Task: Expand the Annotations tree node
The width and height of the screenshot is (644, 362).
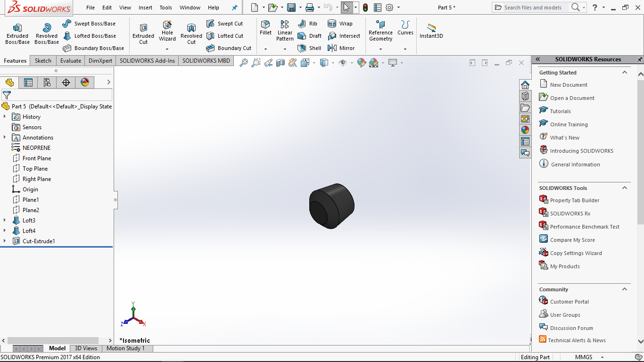Action: tap(5, 137)
